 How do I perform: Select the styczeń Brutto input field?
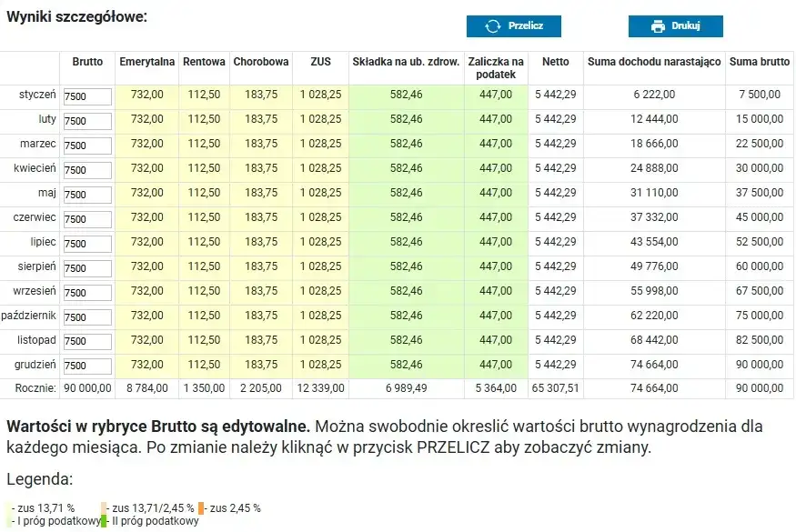[x=86, y=95]
